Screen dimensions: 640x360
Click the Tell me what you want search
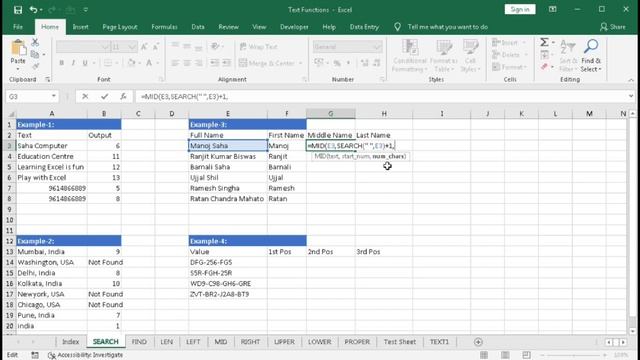[448, 27]
